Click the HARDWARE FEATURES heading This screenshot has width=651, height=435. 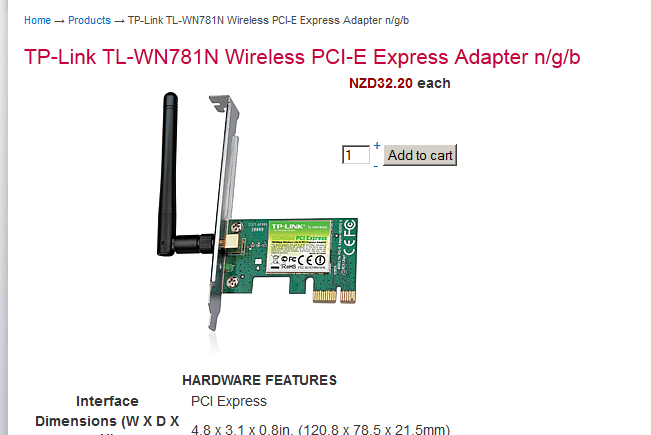[x=259, y=380]
